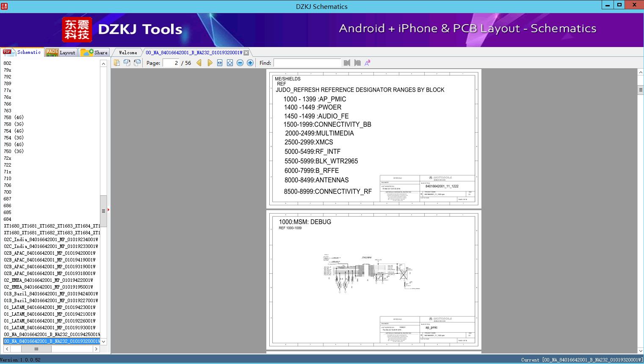The width and height of the screenshot is (644, 364).
Task: Click the file list vertical scrollbar thumb
Action: pyautogui.click(x=103, y=211)
